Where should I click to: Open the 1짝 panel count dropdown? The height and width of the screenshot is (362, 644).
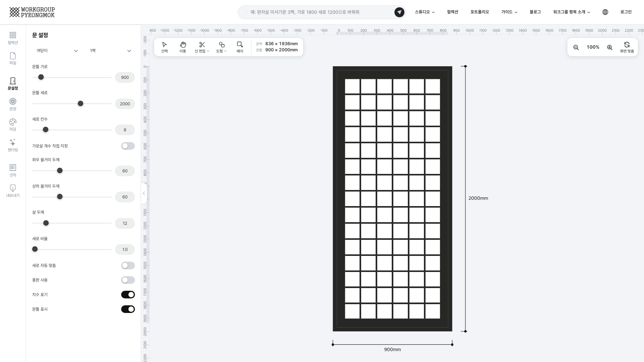[x=110, y=51]
